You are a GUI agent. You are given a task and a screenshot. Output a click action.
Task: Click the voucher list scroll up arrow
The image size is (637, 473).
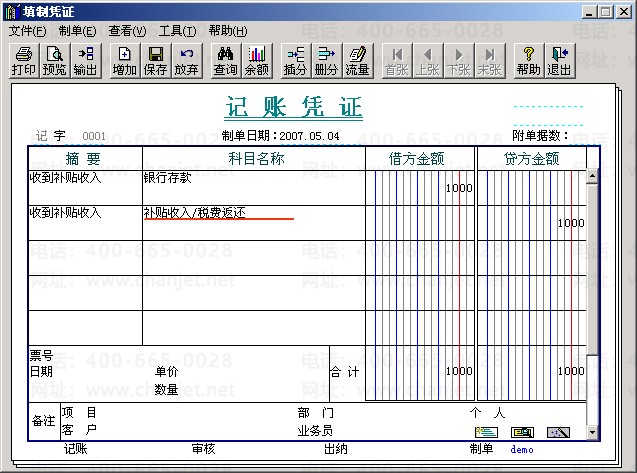(592, 176)
